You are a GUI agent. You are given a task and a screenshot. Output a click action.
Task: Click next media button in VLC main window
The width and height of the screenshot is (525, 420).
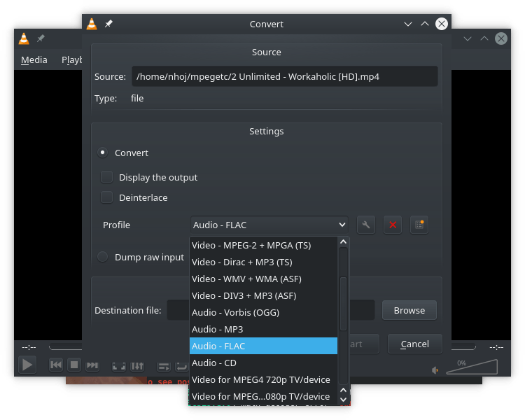tap(92, 365)
